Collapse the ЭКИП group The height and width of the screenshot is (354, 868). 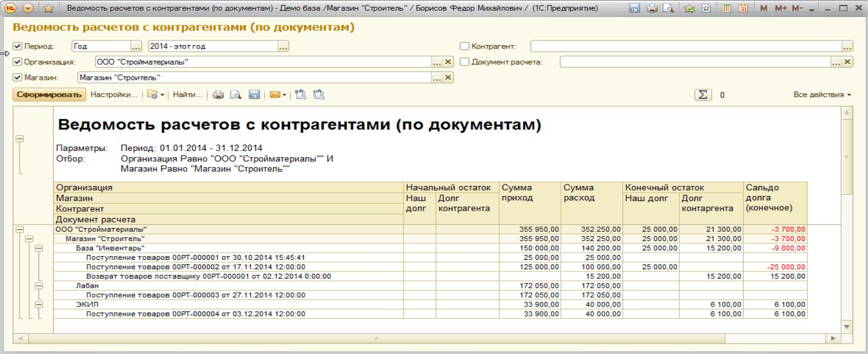(x=39, y=304)
